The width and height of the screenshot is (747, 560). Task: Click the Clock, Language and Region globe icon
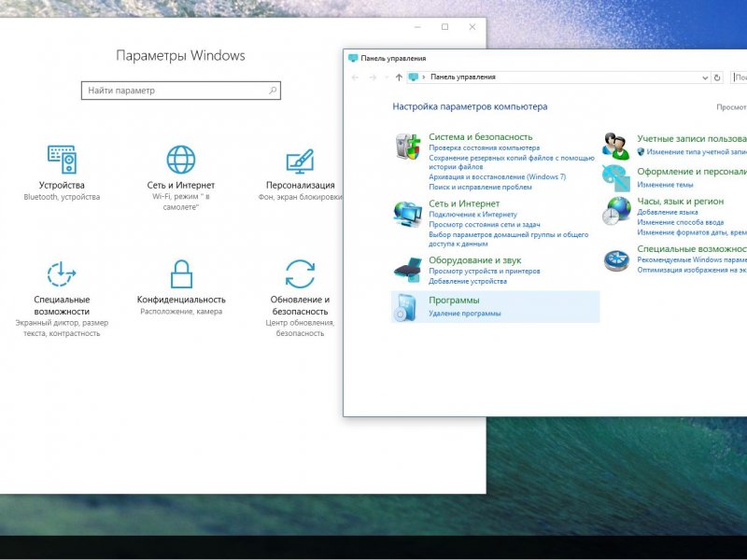[616, 211]
